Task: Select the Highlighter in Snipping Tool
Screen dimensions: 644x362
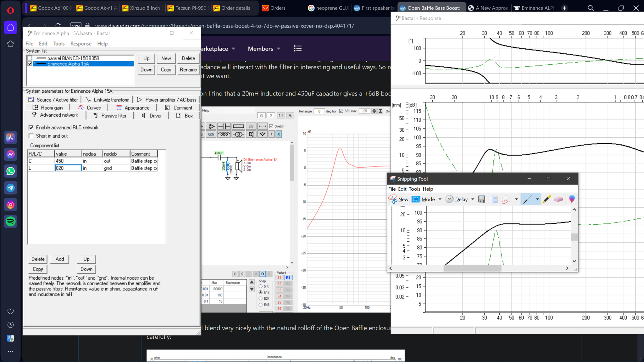Action: click(547, 199)
